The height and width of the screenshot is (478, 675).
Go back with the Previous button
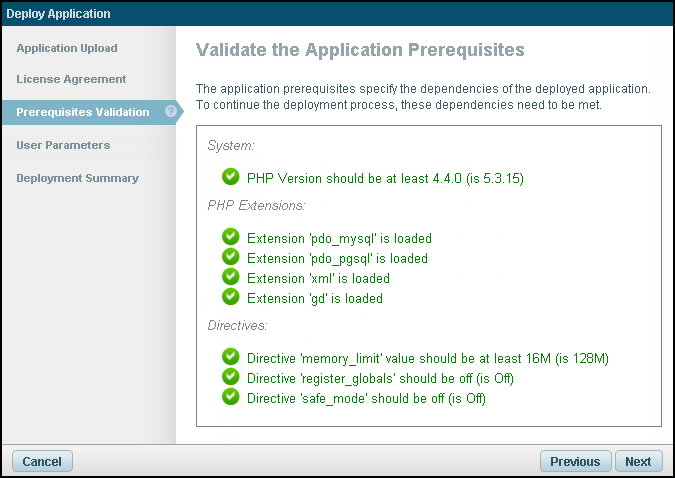click(575, 461)
